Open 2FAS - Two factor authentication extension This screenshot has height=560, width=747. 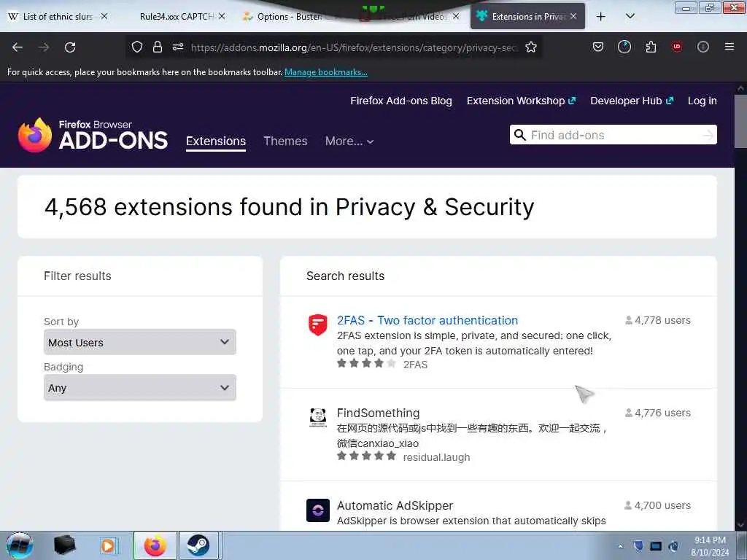click(427, 320)
